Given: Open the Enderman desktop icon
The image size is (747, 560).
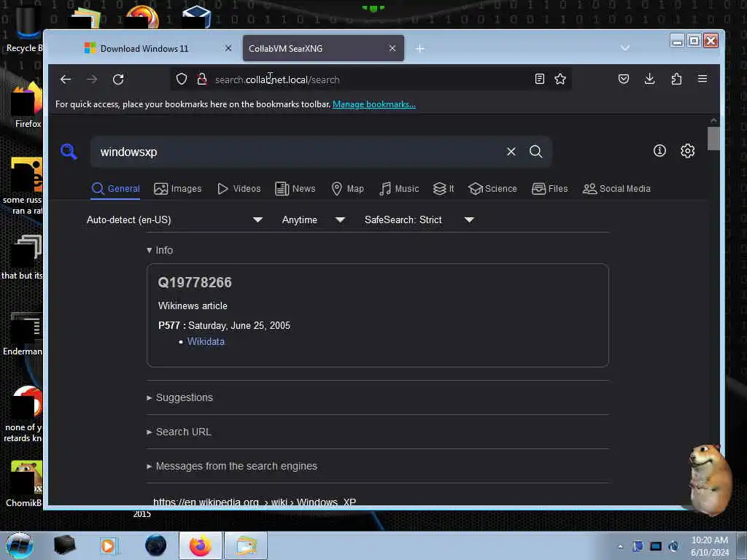Looking at the screenshot, I should tap(23, 334).
